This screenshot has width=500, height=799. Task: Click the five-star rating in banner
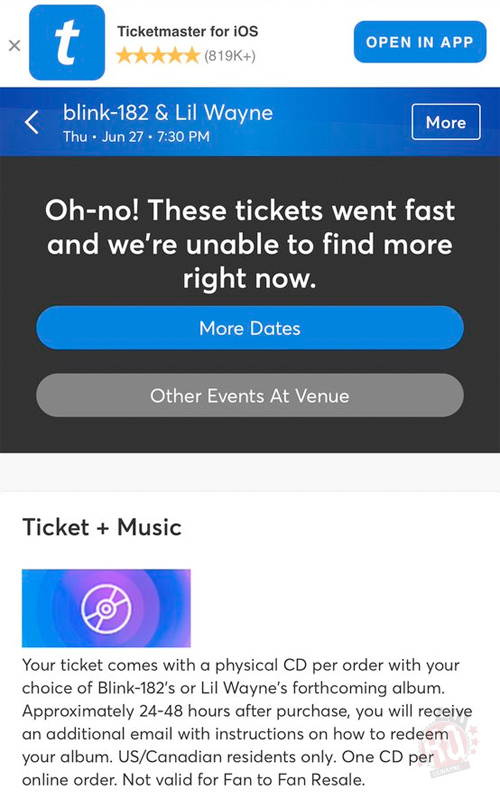point(158,55)
